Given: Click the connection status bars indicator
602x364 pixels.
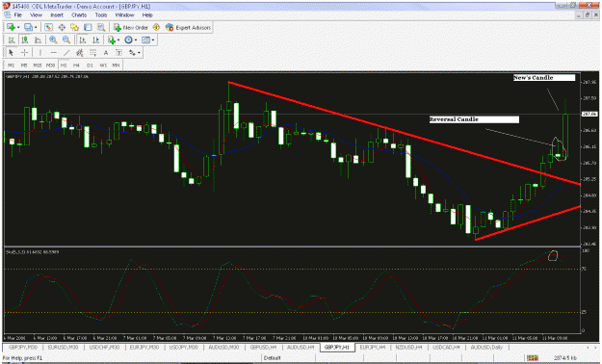Looking at the screenshot, I should [532, 358].
